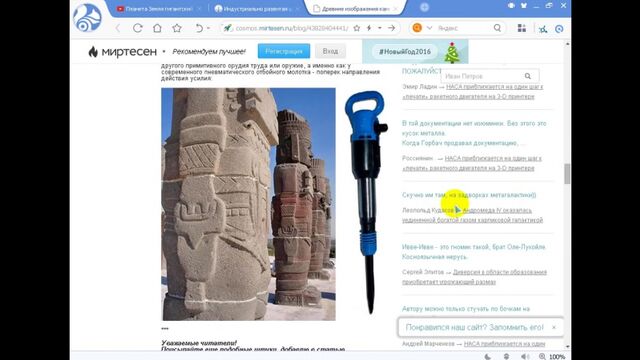Screen dimensions: 640x360
Task: Close the YouTube Планета Земля tab
Action: pos(199,9)
